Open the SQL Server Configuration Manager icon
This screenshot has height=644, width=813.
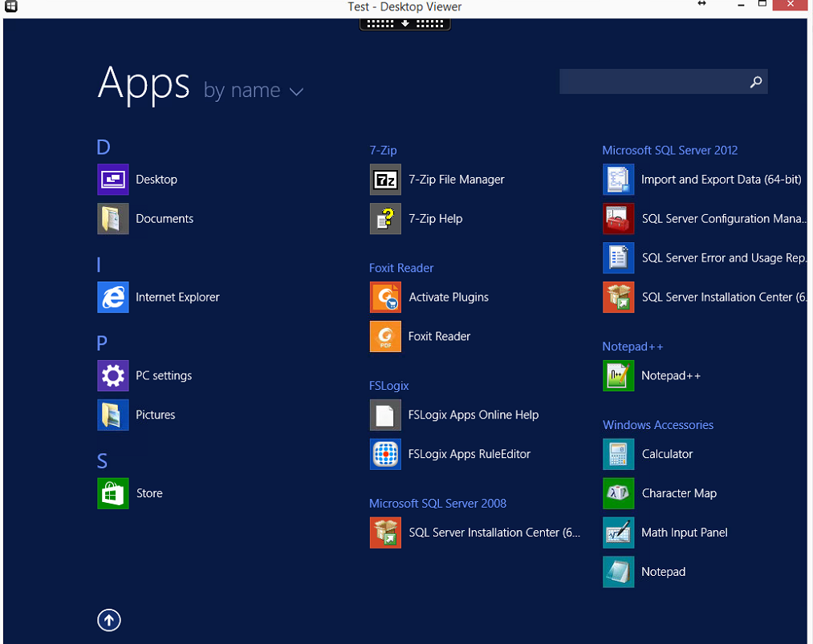(619, 219)
